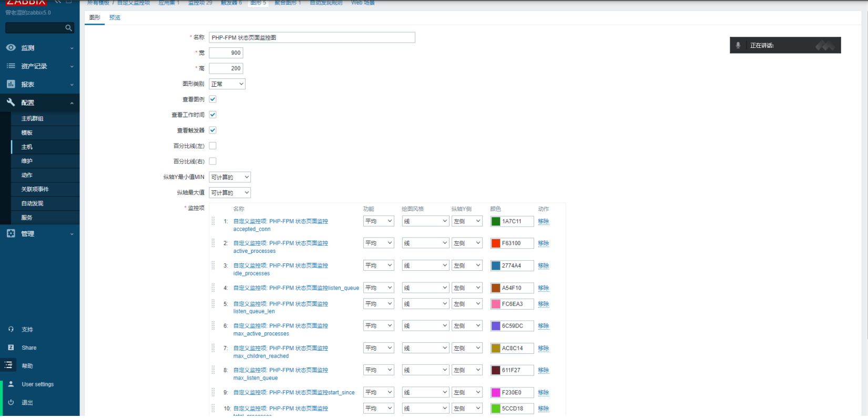
Task: Open the listen_queue item name link
Action: pos(296,288)
